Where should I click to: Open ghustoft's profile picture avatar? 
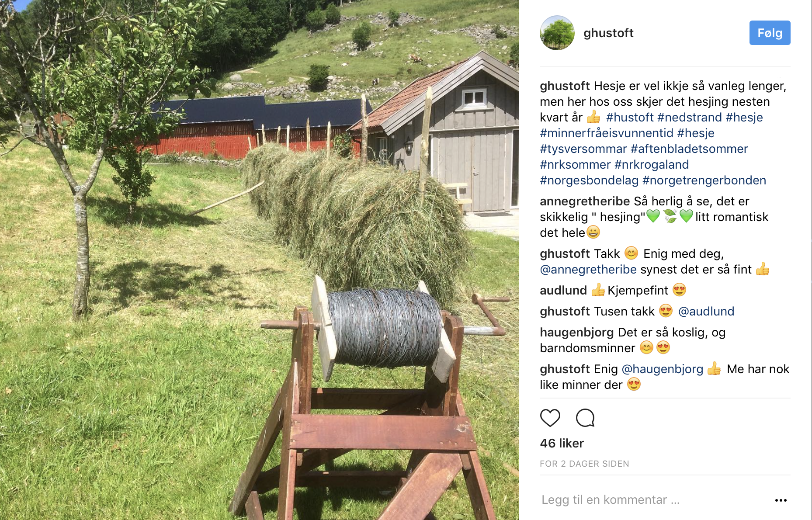pos(557,33)
